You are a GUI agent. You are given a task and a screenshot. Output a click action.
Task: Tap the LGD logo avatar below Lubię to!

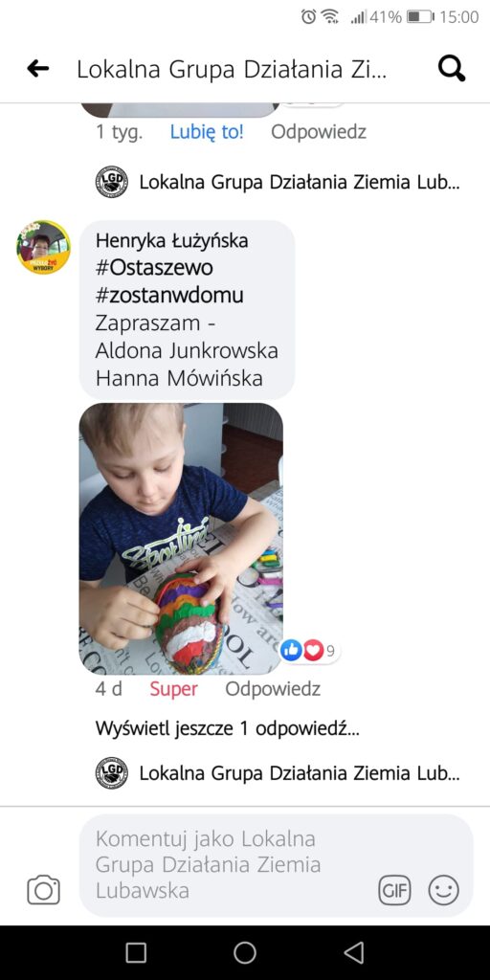coord(112,182)
